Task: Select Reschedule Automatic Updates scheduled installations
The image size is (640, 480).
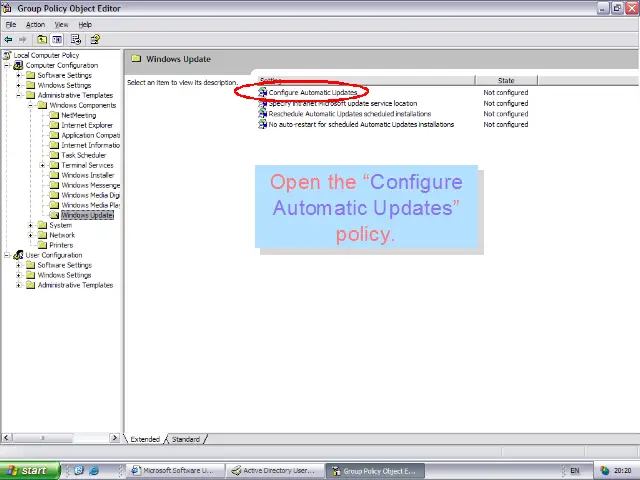Action: click(x=350, y=114)
